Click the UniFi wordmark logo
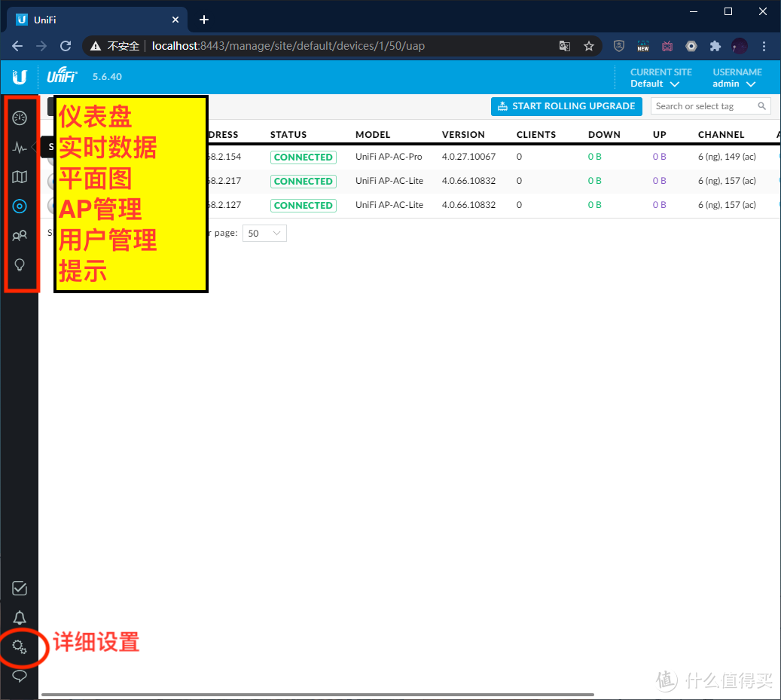Screen dimensions: 781x700 pyautogui.click(x=62, y=76)
